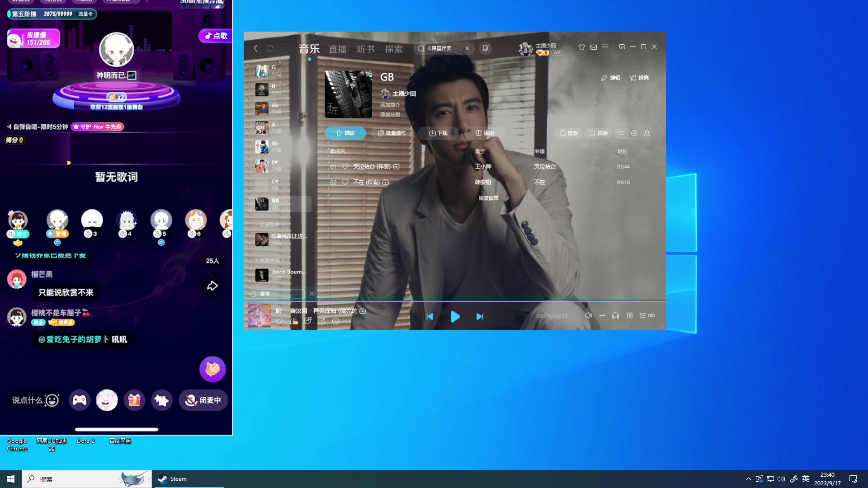
Task: Play the GB playlist with 播放 button
Action: coord(345,133)
